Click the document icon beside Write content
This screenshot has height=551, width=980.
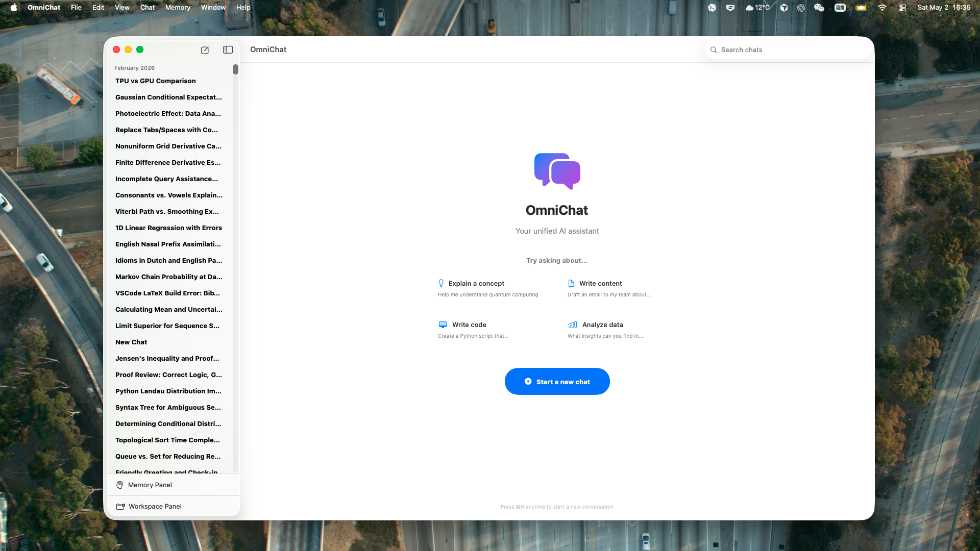(571, 283)
